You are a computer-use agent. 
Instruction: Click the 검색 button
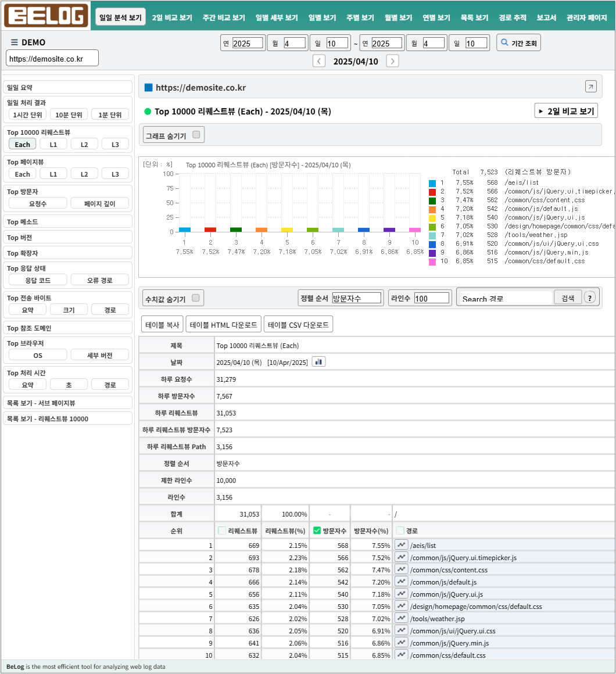pyautogui.click(x=568, y=297)
